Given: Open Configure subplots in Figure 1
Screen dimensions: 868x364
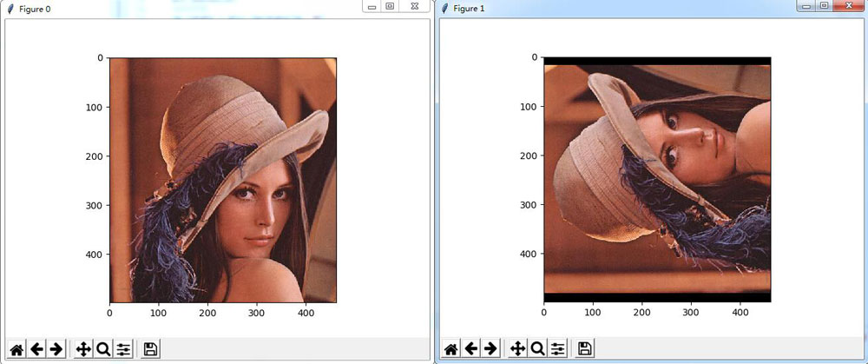Looking at the screenshot, I should 557,349.
